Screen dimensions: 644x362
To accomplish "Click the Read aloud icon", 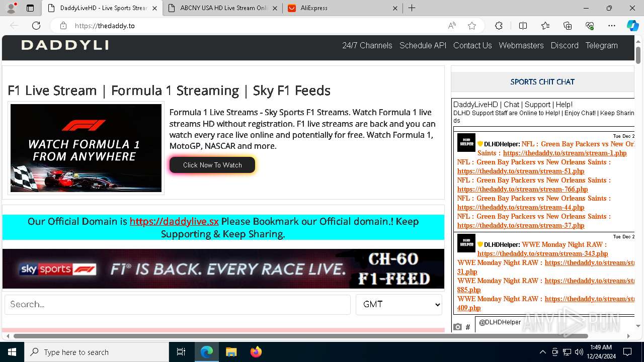I will [x=452, y=26].
